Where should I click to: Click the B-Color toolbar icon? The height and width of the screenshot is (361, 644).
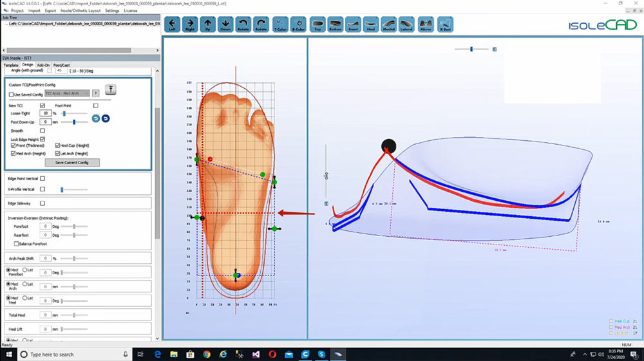click(298, 25)
